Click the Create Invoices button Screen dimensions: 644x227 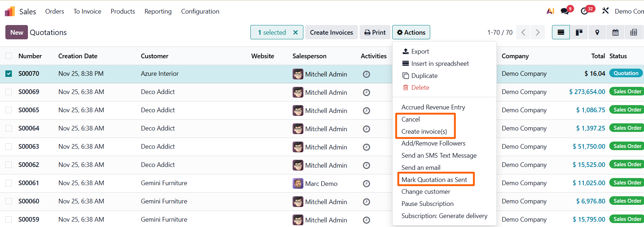tap(331, 33)
